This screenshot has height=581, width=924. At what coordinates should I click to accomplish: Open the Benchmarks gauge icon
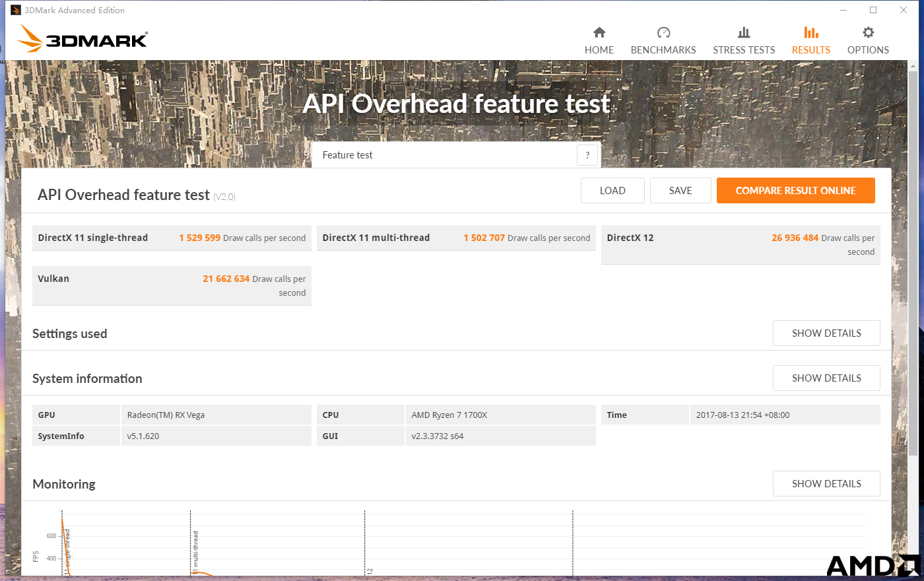click(x=663, y=32)
